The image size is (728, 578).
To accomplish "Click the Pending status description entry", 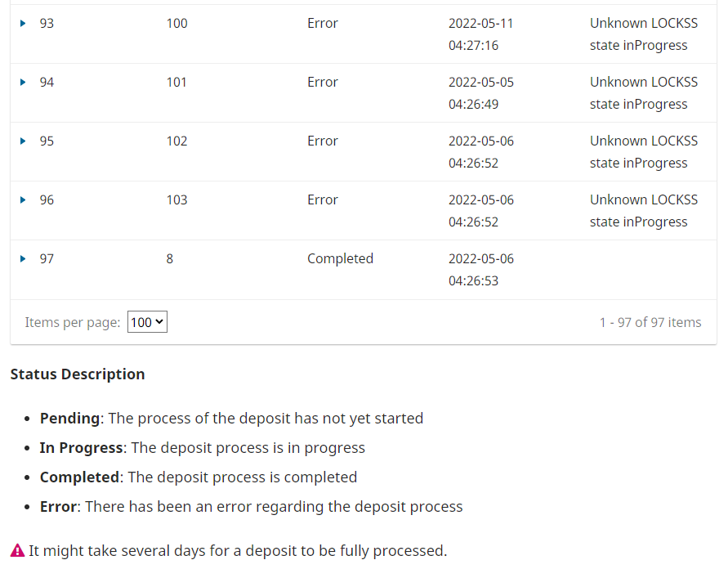I will 231,418.
